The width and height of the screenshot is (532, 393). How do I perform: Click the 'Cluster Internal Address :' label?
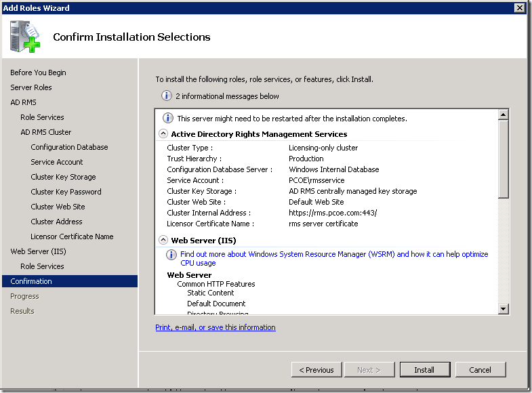209,213
